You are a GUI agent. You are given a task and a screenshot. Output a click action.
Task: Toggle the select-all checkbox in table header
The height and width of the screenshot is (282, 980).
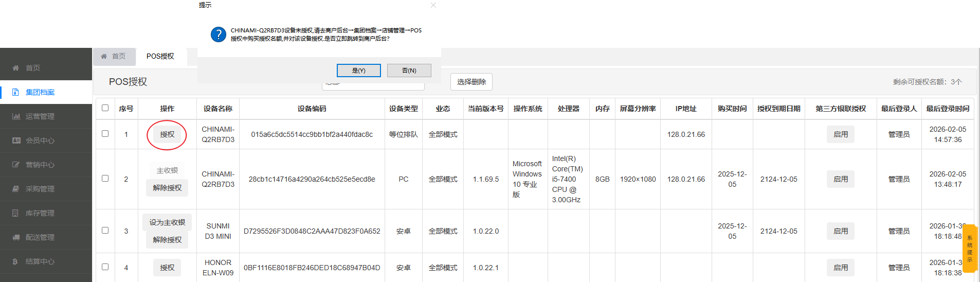point(105,108)
